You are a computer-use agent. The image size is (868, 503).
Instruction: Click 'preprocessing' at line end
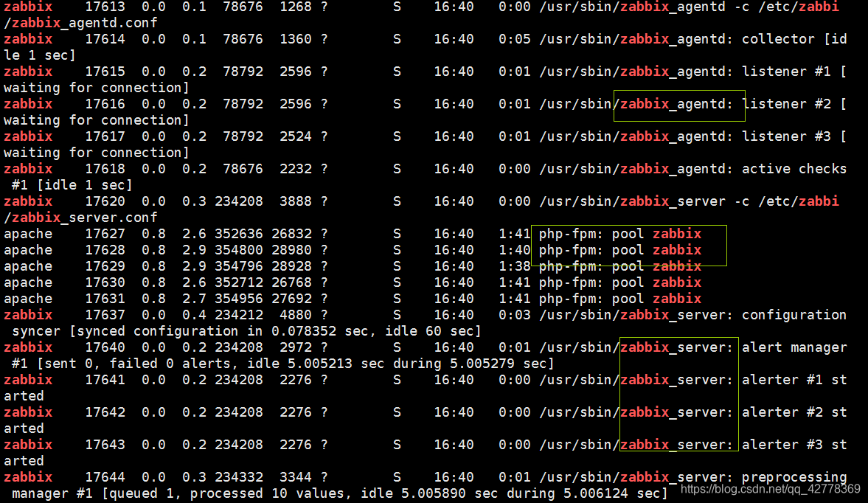pyautogui.click(x=794, y=477)
